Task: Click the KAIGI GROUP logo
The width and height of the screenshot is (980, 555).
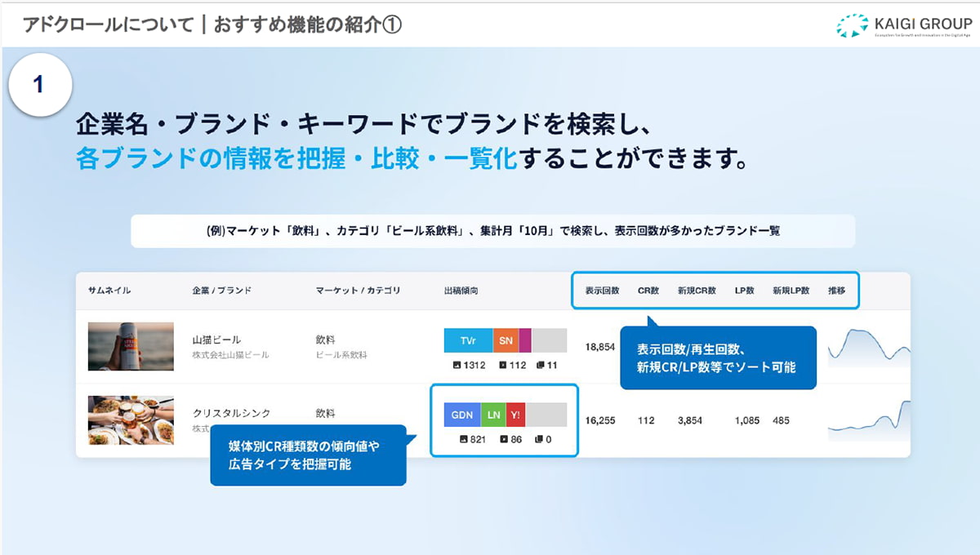Action: click(x=904, y=25)
